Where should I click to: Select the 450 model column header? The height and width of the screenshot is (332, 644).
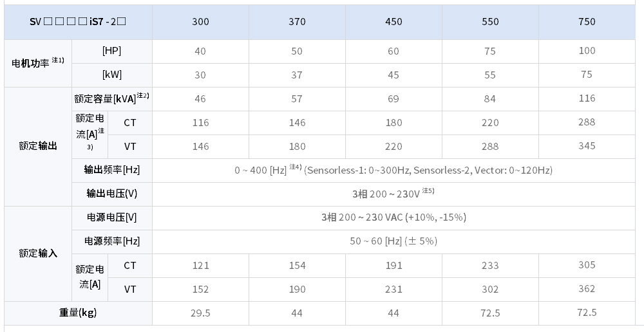pyautogui.click(x=393, y=22)
